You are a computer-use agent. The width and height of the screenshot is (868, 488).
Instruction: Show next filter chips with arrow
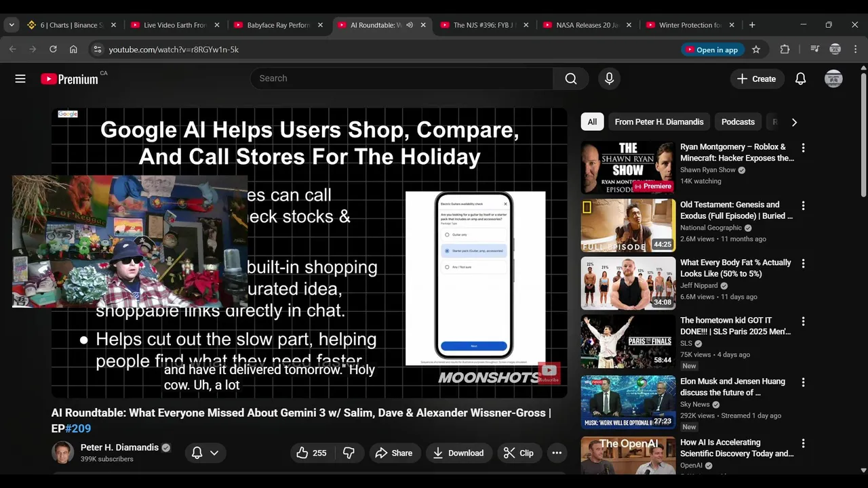(794, 122)
